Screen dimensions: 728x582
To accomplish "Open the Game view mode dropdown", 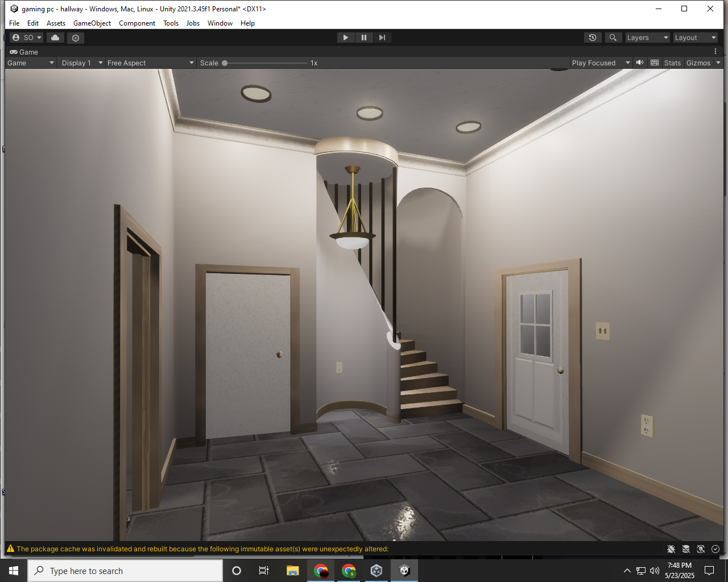I will (31, 63).
